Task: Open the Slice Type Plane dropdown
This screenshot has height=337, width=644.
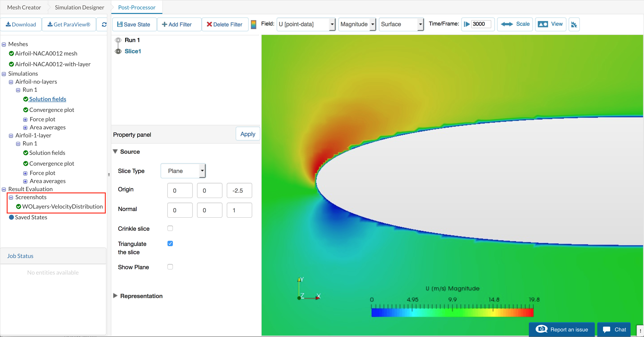Action: click(x=183, y=171)
